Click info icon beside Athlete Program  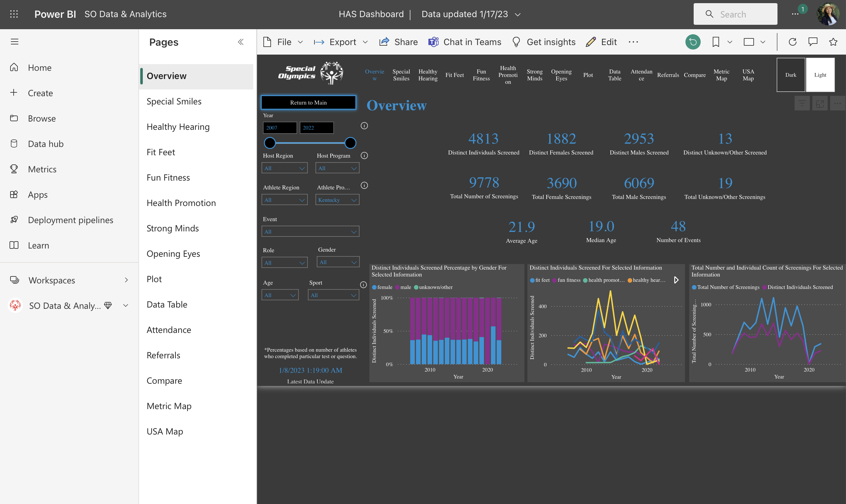pos(364,185)
